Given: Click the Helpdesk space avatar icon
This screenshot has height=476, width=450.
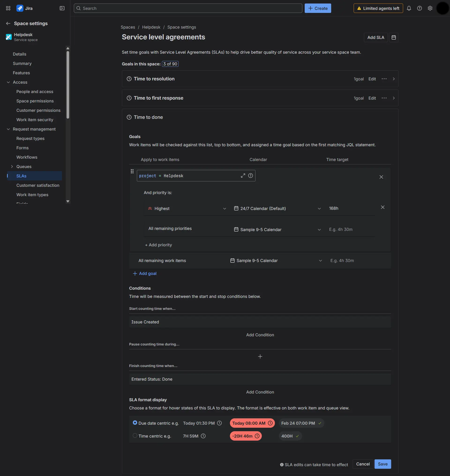Looking at the screenshot, I should (x=9, y=37).
